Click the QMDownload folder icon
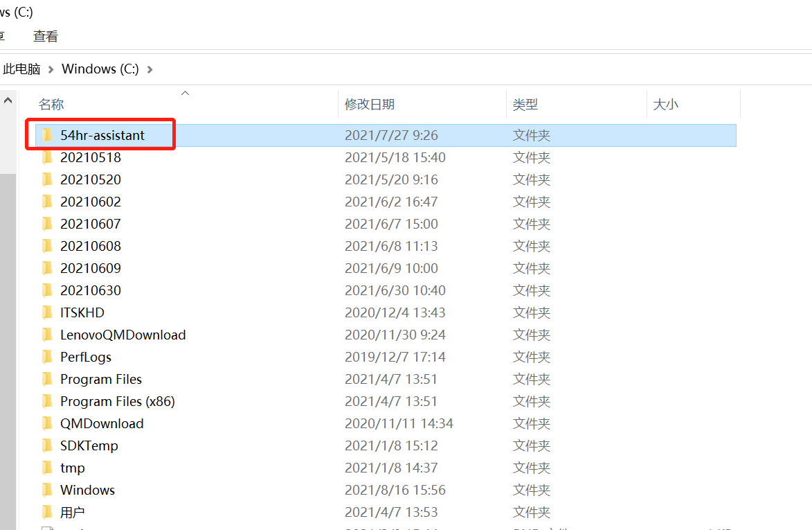 (47, 423)
